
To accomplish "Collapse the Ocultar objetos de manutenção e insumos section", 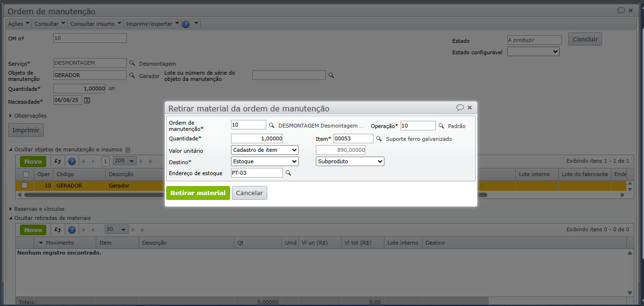I will click(x=65, y=149).
